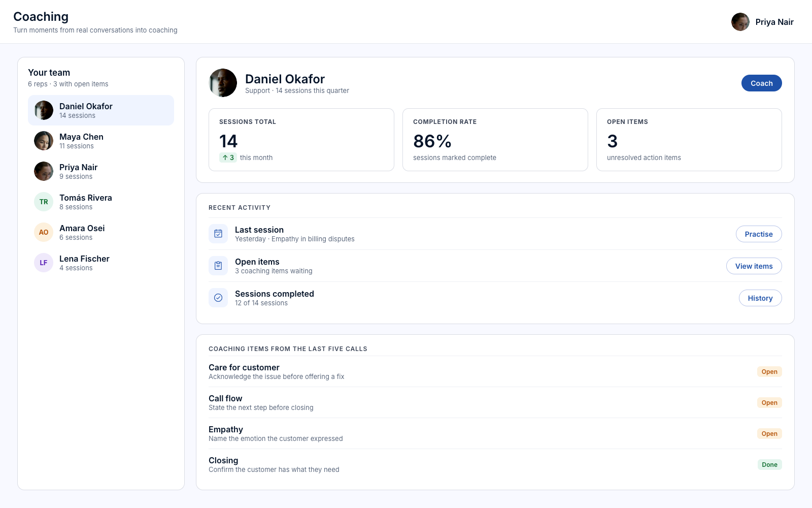Click the LF initials avatar for Lena Fischer
Viewport: 812px width, 508px height.
pyautogui.click(x=44, y=263)
